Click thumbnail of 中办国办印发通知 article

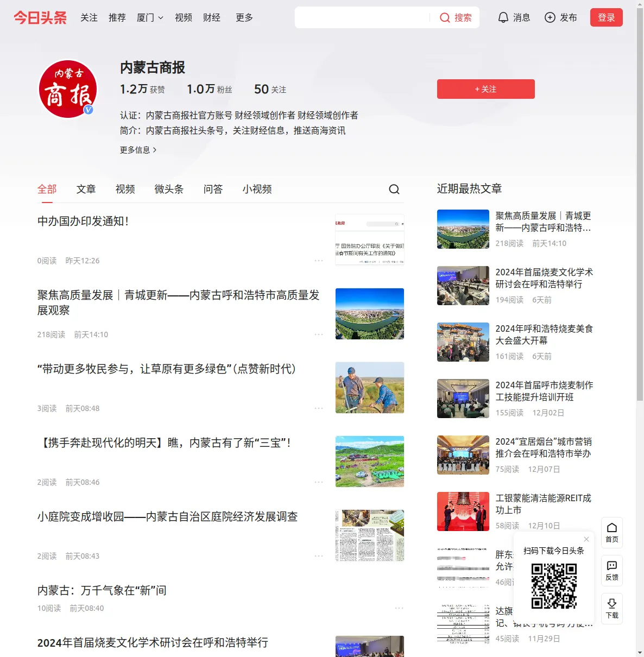[x=370, y=240]
